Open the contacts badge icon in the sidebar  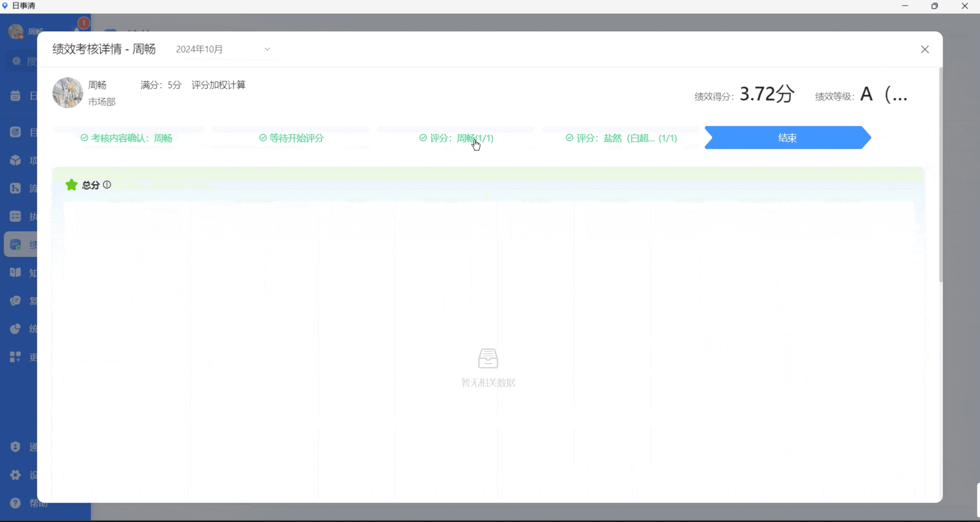click(16, 447)
